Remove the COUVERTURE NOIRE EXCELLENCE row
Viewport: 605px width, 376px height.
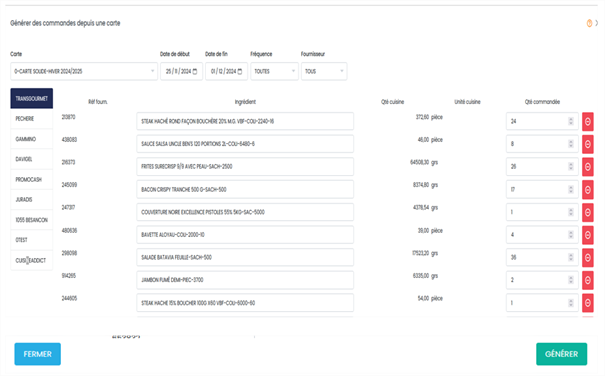click(588, 212)
